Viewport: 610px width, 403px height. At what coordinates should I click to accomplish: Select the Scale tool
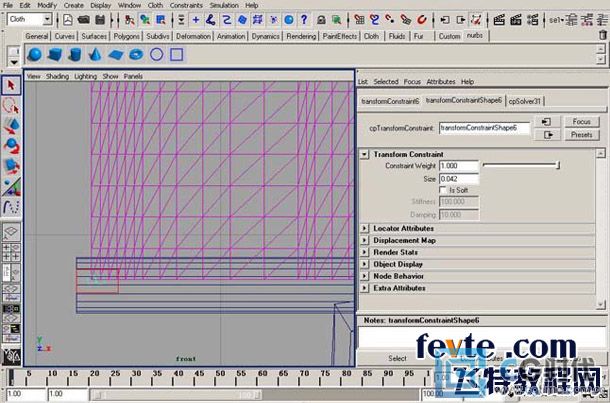pyautogui.click(x=11, y=166)
